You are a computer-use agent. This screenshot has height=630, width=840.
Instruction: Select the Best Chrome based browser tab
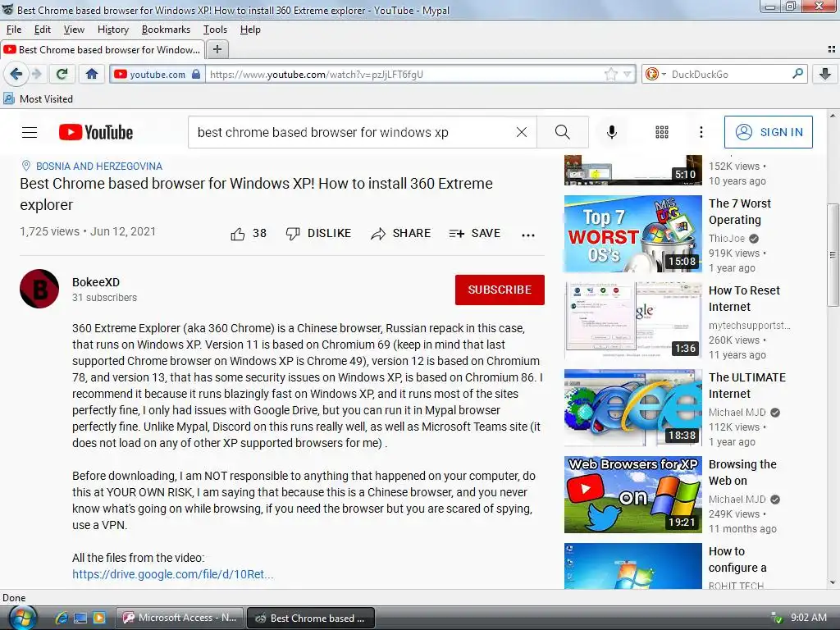[x=103, y=50]
